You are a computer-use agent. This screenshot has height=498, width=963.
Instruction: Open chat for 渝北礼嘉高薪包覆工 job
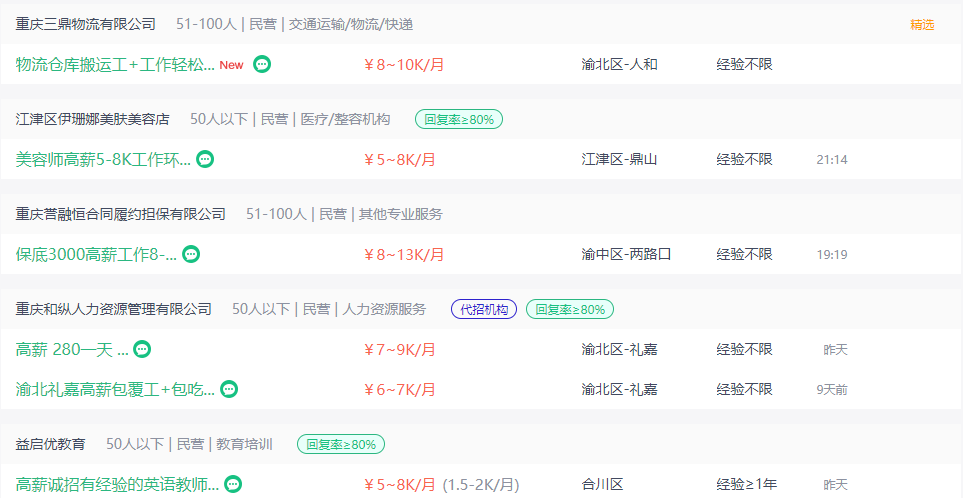[229, 389]
